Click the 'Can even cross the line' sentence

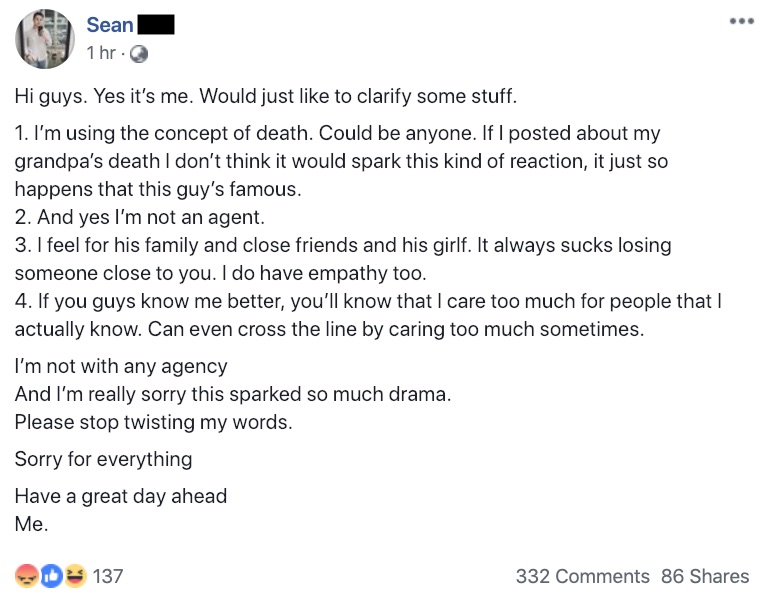click(x=396, y=329)
